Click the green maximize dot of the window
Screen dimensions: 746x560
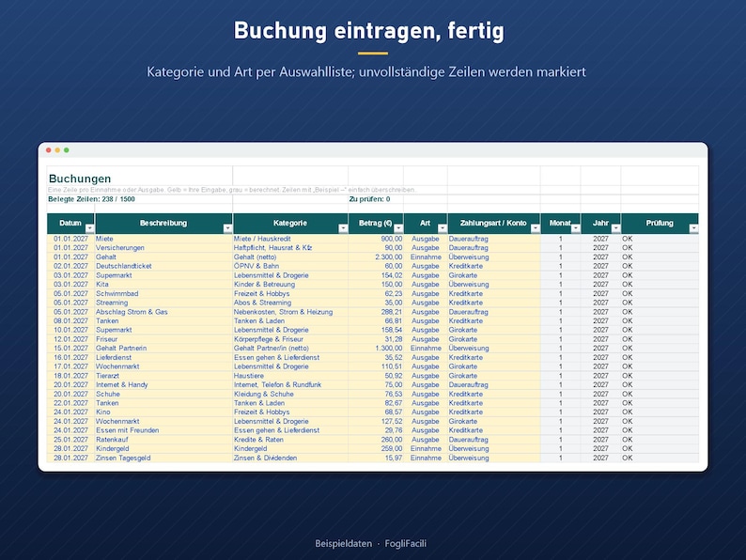(67, 150)
